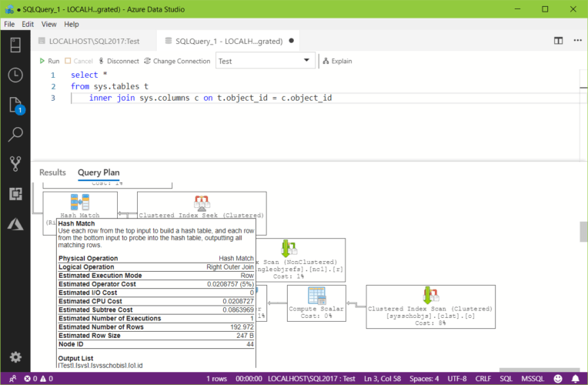Open the Search magnifier icon

click(15, 135)
